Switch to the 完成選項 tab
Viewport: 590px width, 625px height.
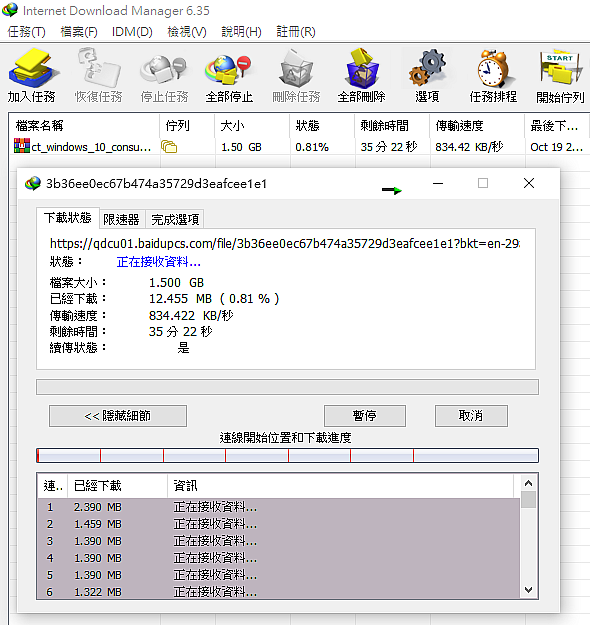pyautogui.click(x=175, y=219)
